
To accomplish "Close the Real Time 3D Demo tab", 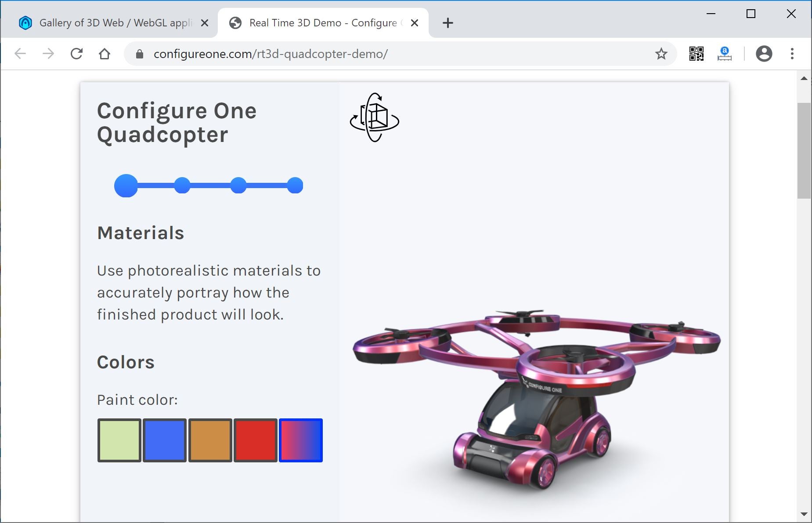I will coord(414,23).
